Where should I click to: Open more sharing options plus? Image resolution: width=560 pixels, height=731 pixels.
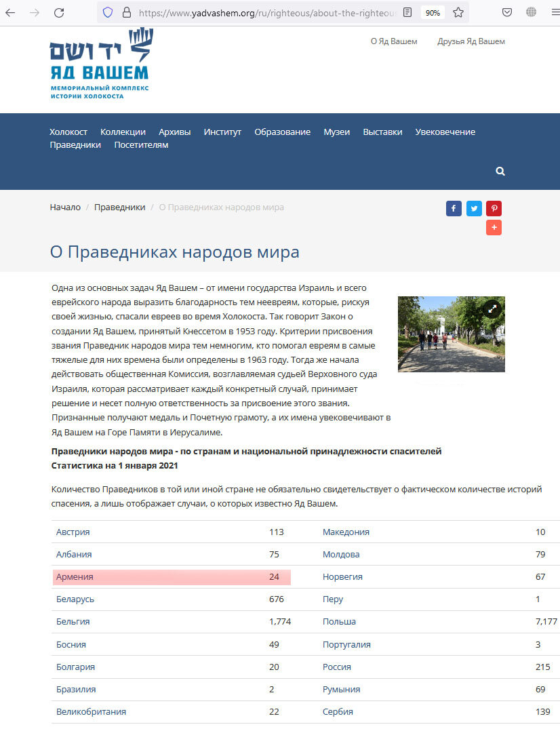click(x=494, y=228)
